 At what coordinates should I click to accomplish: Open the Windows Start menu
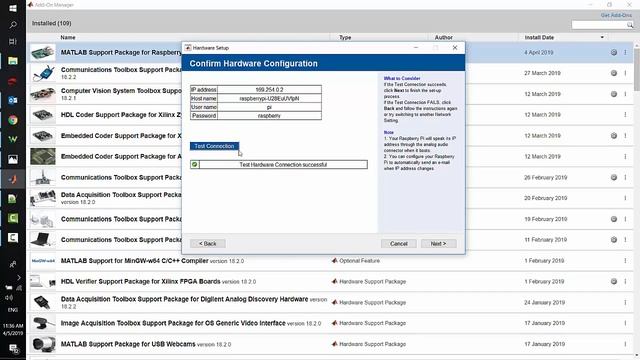[13, 8]
